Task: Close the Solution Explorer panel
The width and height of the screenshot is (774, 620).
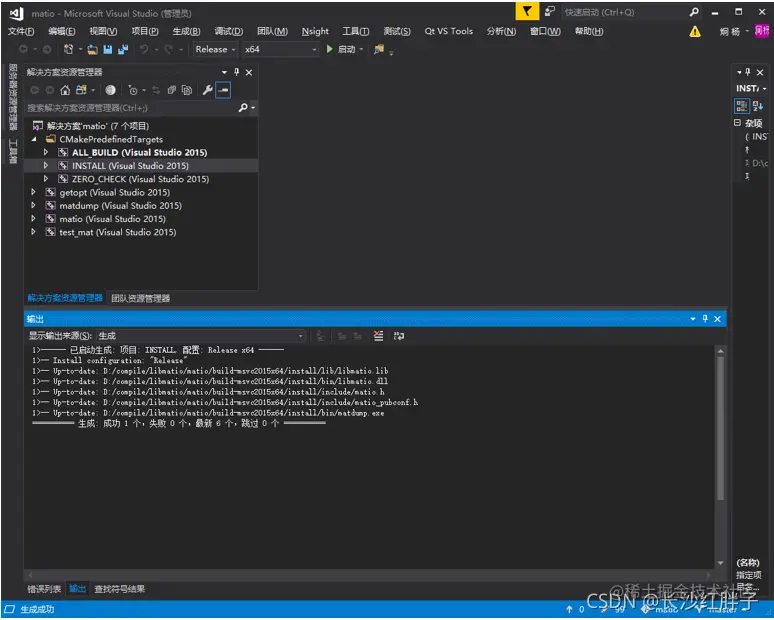Action: 249,73
